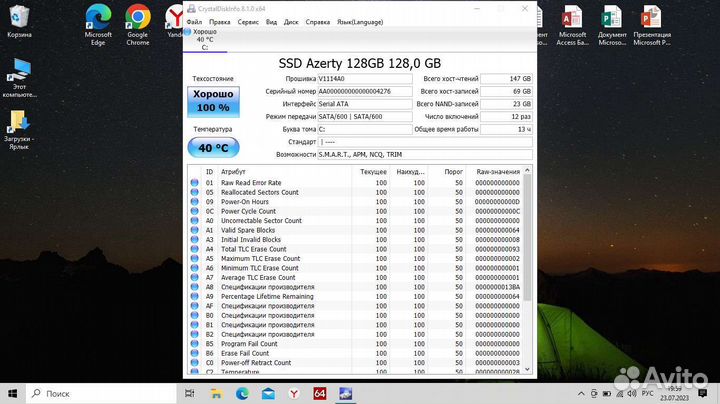Click the Атрибут column header
This screenshot has height=404, width=720.
point(233,172)
